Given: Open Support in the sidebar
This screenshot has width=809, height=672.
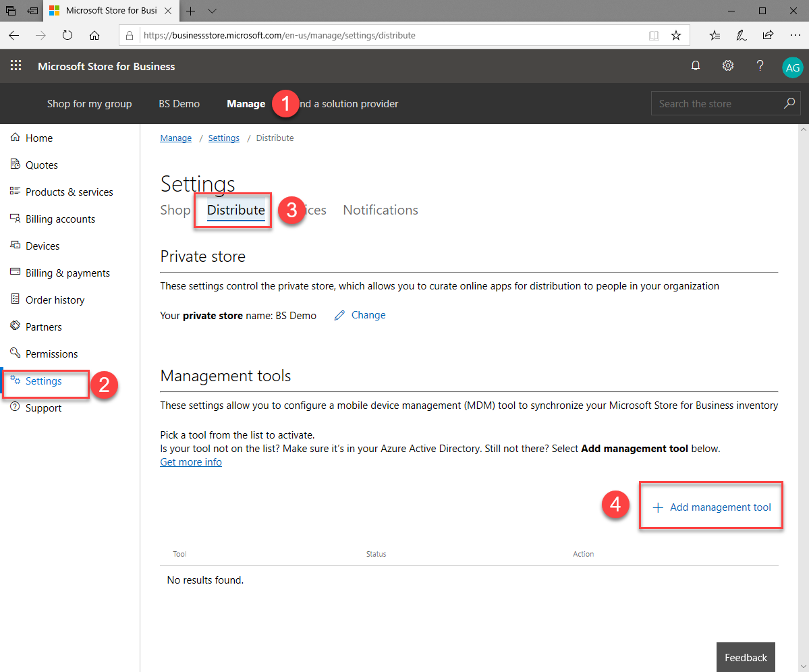Looking at the screenshot, I should (36, 408).
